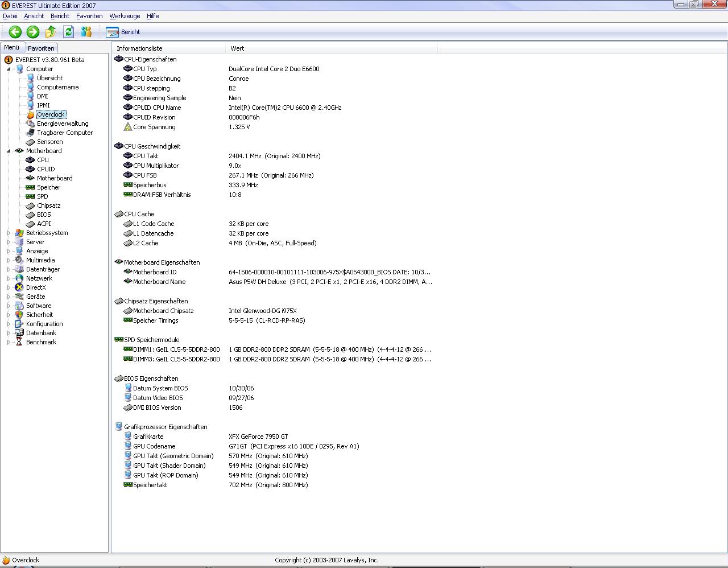Select the CPU FSB row
The width and height of the screenshot is (728, 568).
[274, 175]
